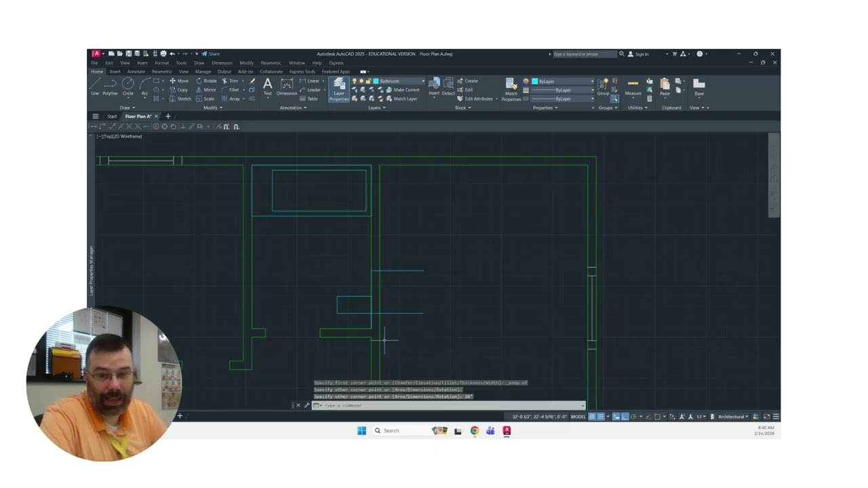Open the Layer Properties manager
This screenshot has height=488, width=868.
(x=338, y=89)
